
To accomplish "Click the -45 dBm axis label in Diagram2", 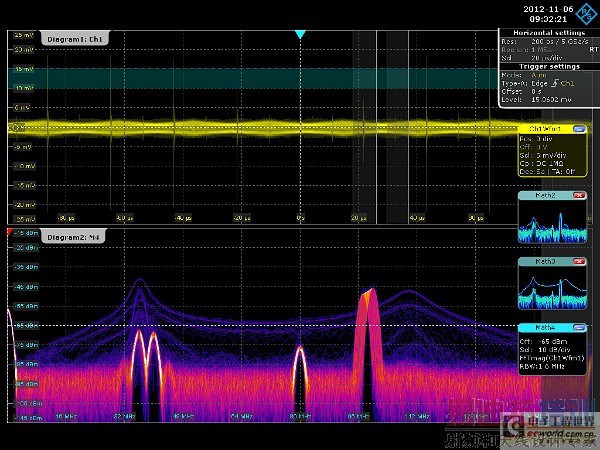I will (26, 287).
